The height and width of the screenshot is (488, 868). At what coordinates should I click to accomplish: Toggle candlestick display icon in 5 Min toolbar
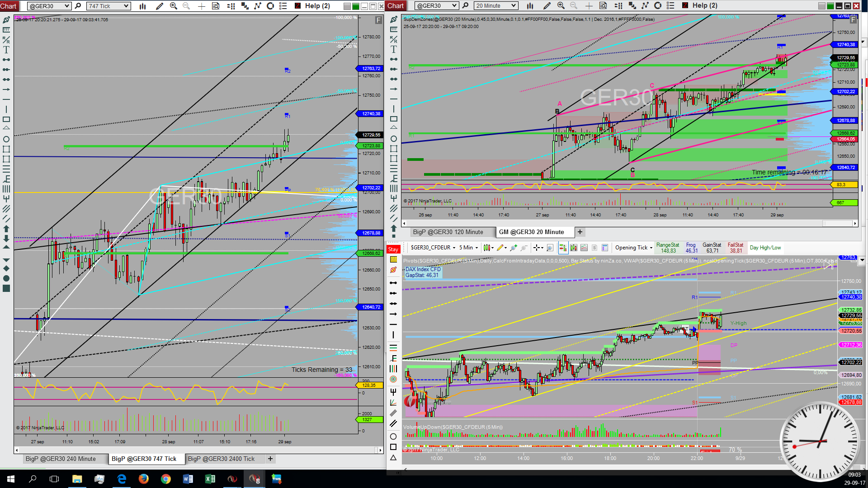click(574, 248)
